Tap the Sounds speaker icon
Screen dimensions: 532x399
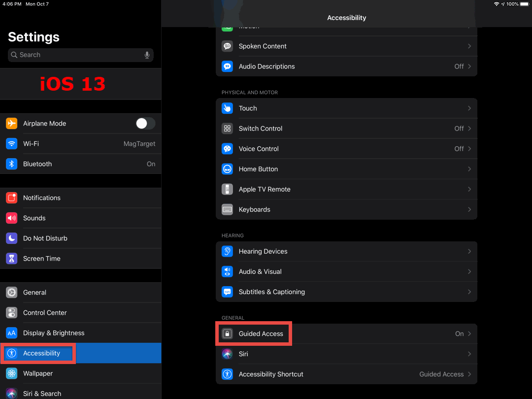pyautogui.click(x=11, y=218)
